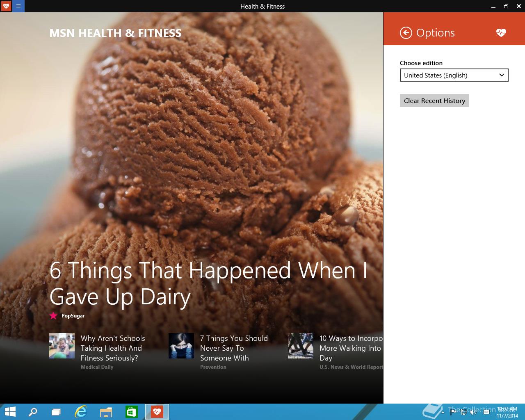The width and height of the screenshot is (525, 420).
Task: Open '7 Things You Should Never Say' article
Action: (234, 348)
